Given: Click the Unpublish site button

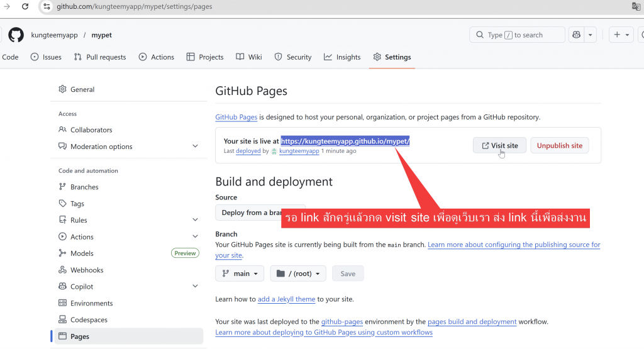Looking at the screenshot, I should tap(559, 145).
